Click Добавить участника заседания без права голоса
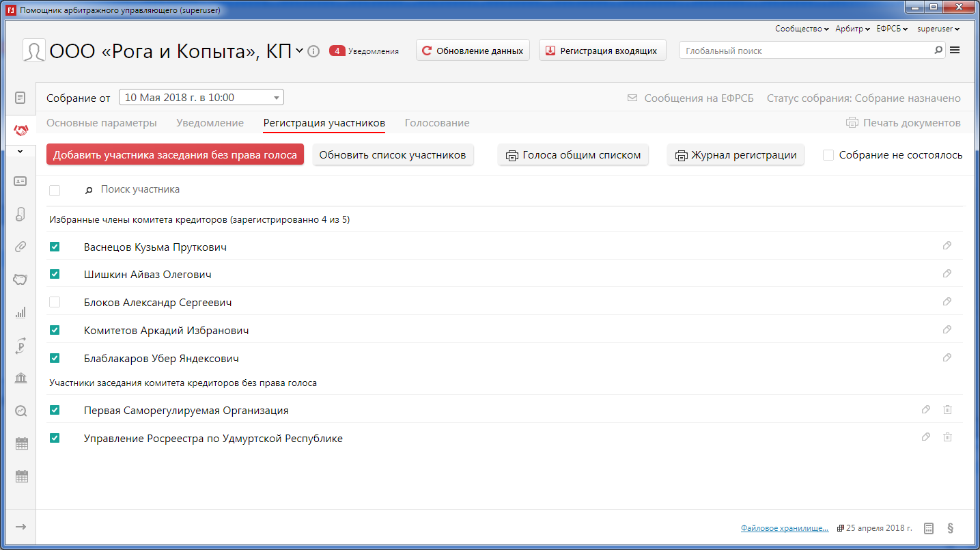The height and width of the screenshot is (550, 980). (x=175, y=155)
